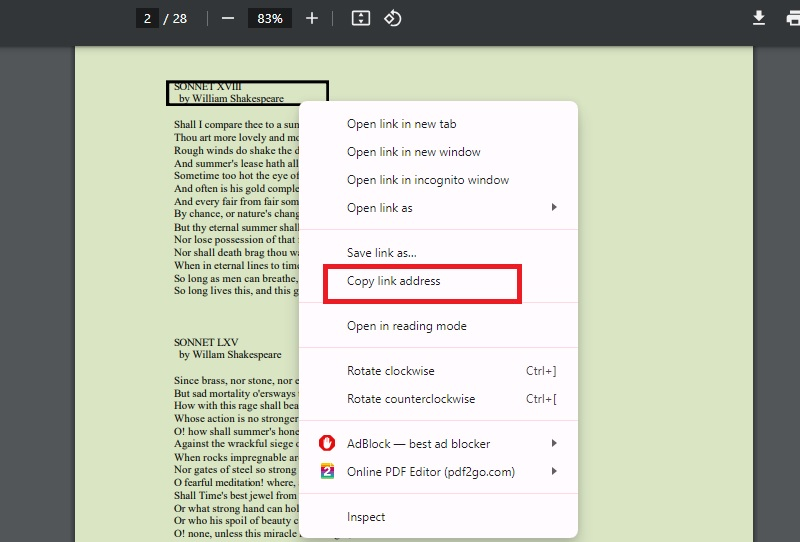Click the line starting 'Against the wrackful siege'
This screenshot has height=542, width=800.
(x=236, y=444)
